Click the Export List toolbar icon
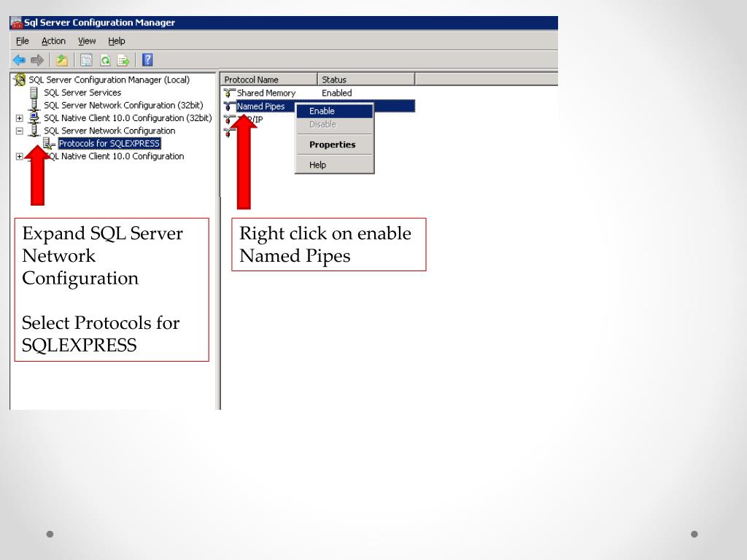Screen dimensions: 747x560 pyautogui.click(x=123, y=60)
